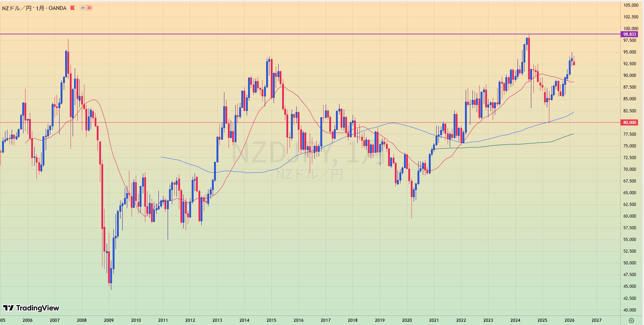Screen dimensions: 644x325
Task: Click the 2012 label on the time axis
Action: (x=190, y=320)
